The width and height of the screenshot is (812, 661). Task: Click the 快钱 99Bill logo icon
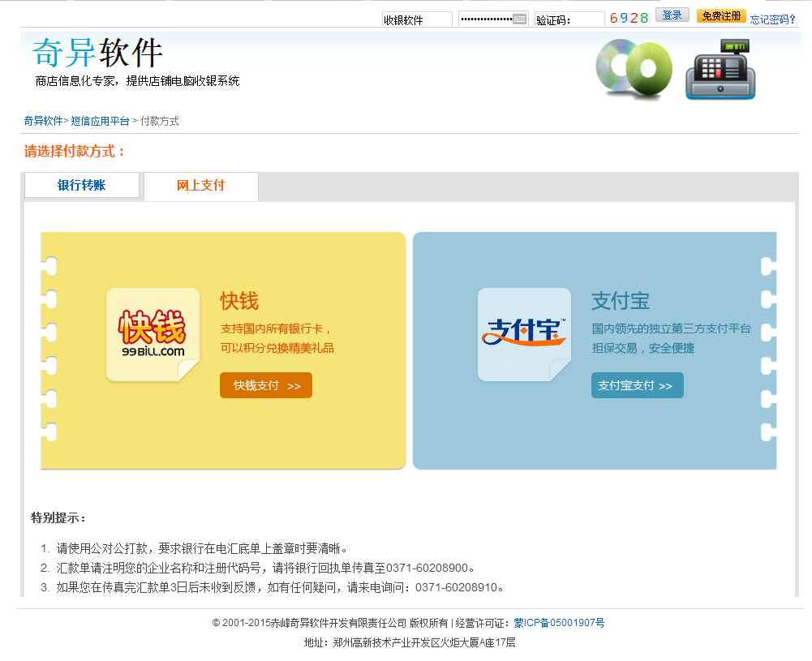tap(153, 334)
